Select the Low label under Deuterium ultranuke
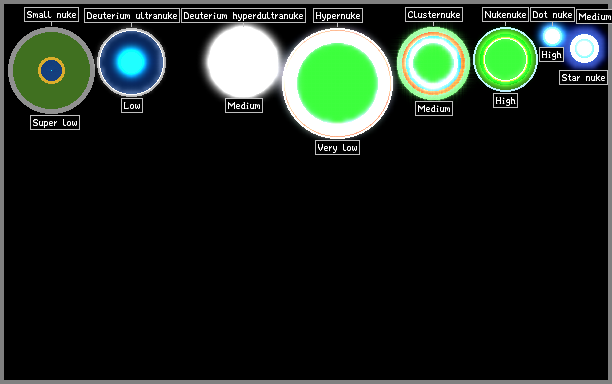 coord(132,105)
